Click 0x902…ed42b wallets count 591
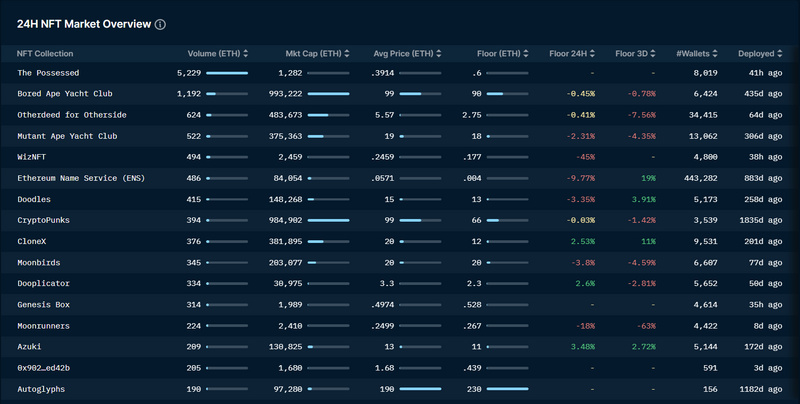This screenshot has height=404, width=800. pos(710,368)
